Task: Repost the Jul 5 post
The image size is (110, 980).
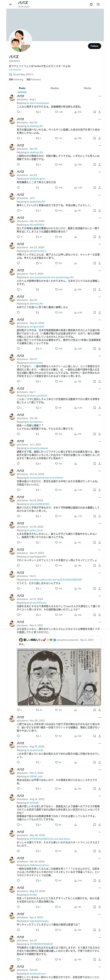Action: 37,210
